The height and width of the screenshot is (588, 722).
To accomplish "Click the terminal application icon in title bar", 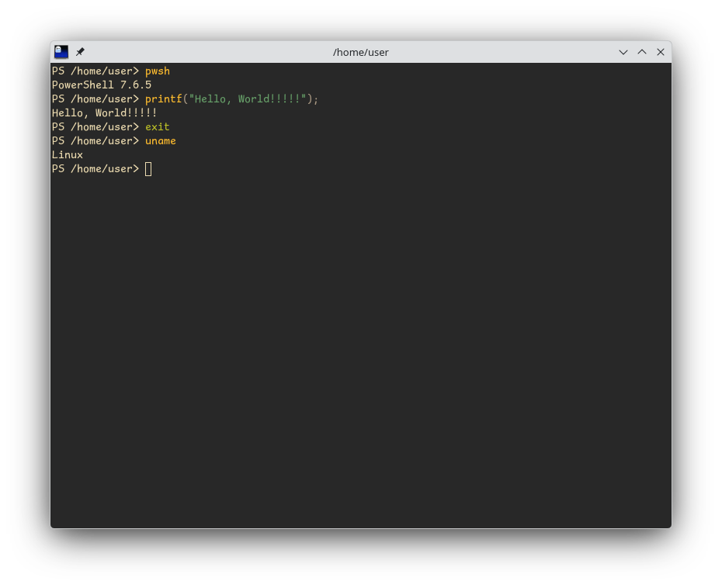I will tap(61, 52).
